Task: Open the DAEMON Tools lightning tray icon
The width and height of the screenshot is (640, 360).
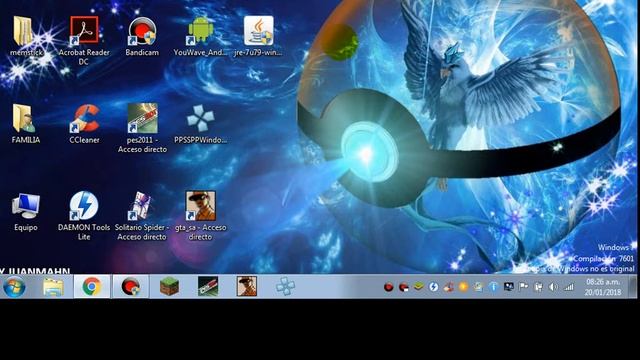Action: [x=433, y=287]
